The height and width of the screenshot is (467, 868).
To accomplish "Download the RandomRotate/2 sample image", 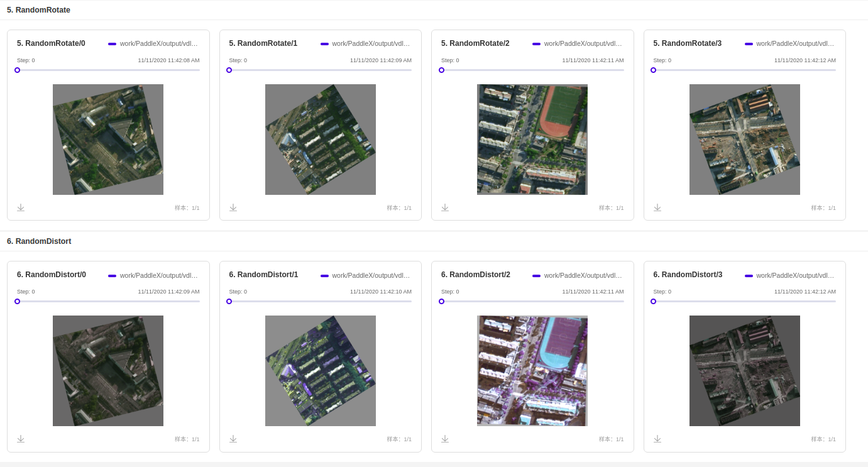I will pos(445,207).
